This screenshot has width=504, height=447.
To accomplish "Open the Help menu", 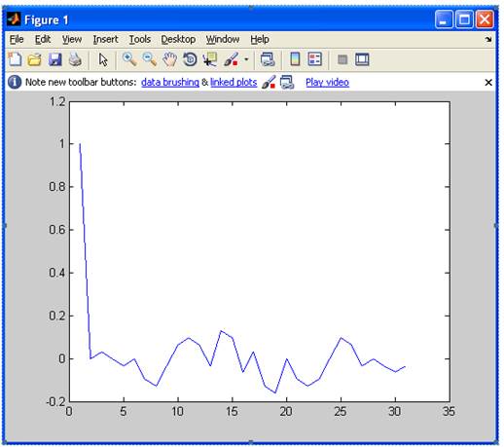I will point(260,39).
